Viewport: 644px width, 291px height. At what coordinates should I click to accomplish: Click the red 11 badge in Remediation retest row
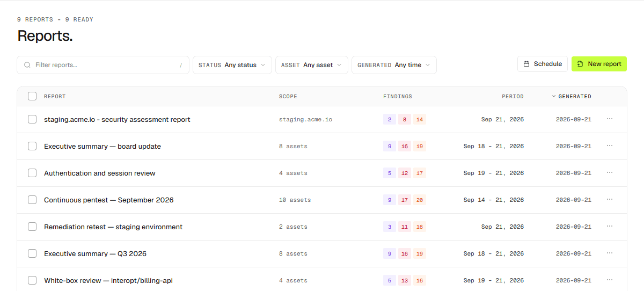pos(405,227)
